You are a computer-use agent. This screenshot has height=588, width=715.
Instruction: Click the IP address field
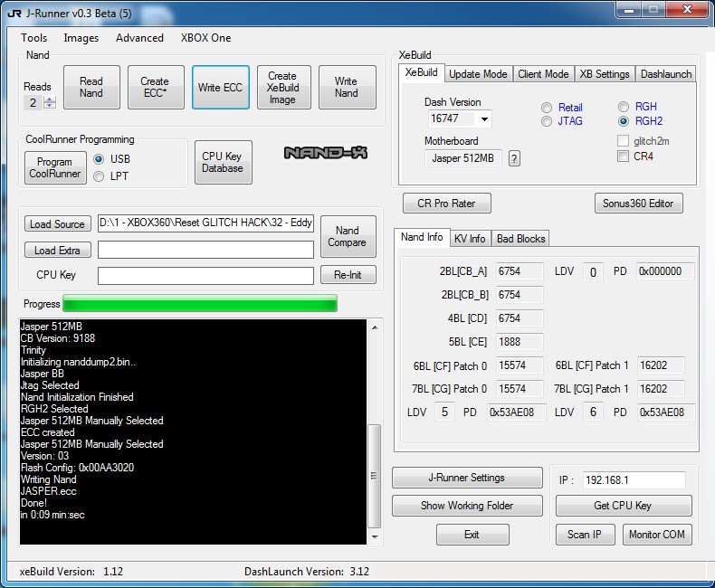pos(634,480)
